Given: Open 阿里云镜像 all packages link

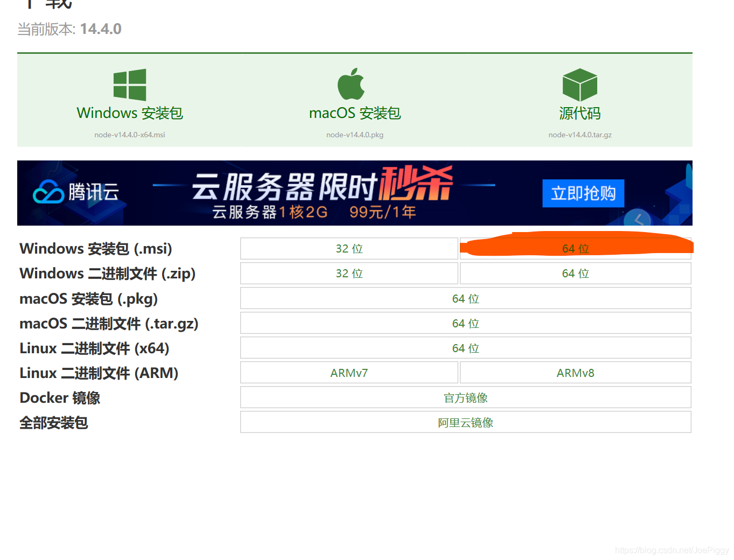Looking at the screenshot, I should click(x=466, y=422).
